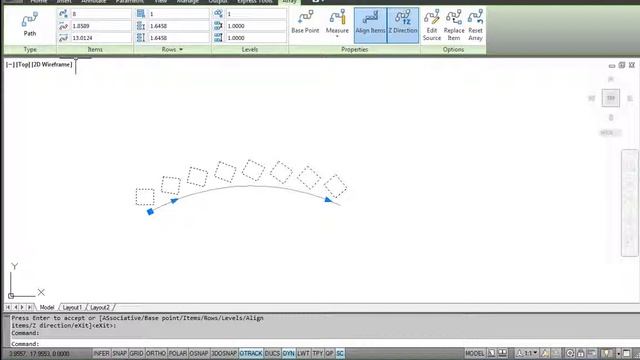Image resolution: width=640 pixels, height=360 pixels.
Task: Switch to the Layout1 tab
Action: (72, 307)
